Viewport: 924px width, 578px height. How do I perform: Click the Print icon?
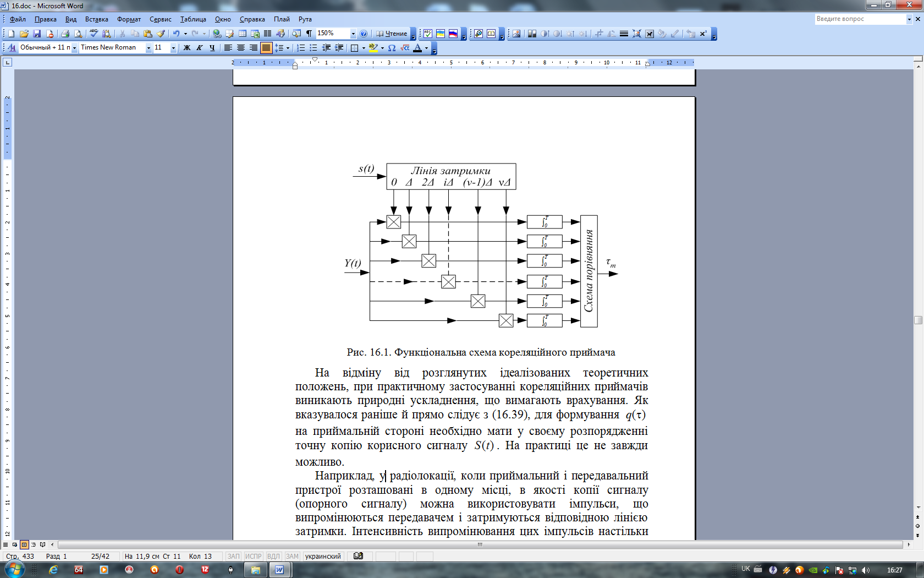point(65,34)
